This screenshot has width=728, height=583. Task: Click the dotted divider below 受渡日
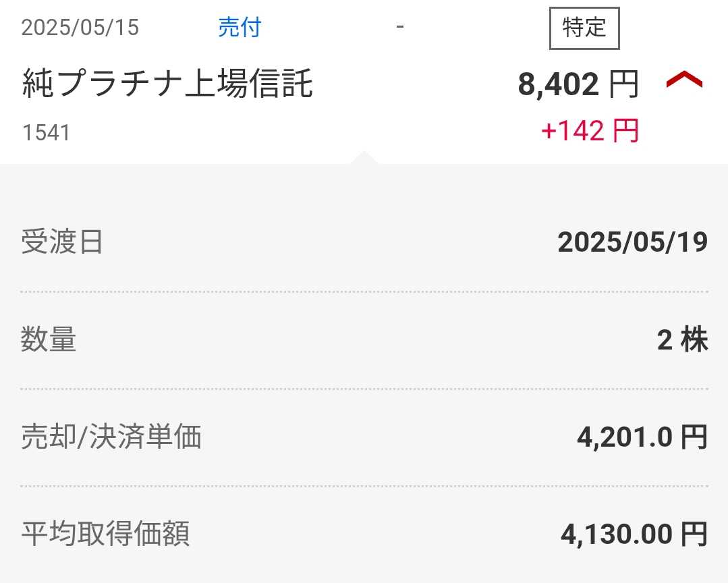click(x=364, y=291)
